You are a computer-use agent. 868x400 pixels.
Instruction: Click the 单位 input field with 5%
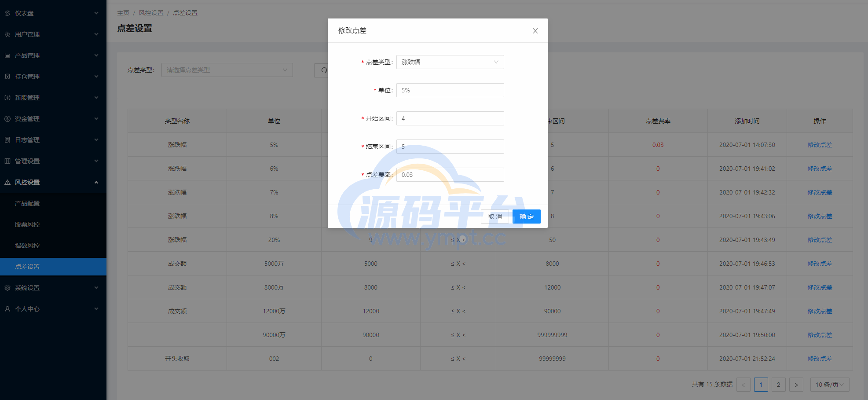coord(450,90)
